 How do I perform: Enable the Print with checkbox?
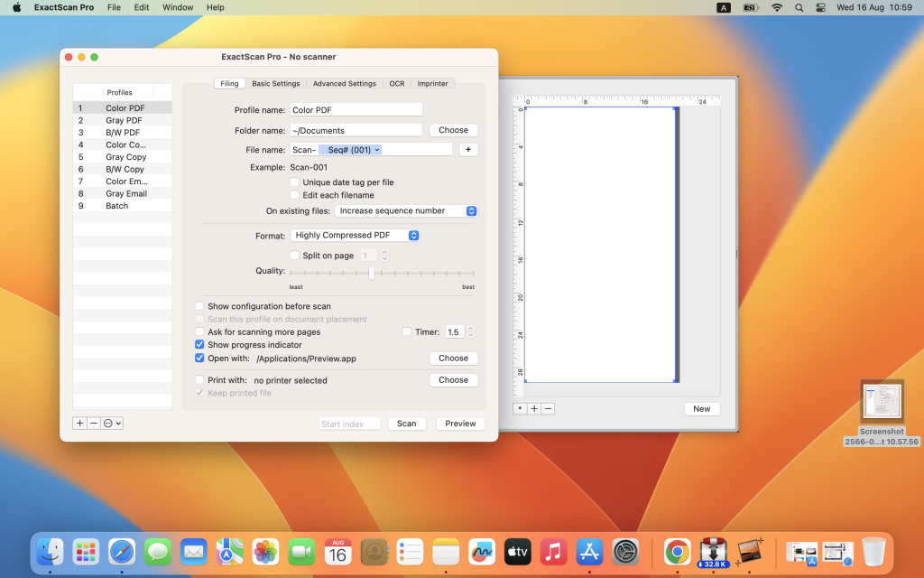pyautogui.click(x=199, y=380)
